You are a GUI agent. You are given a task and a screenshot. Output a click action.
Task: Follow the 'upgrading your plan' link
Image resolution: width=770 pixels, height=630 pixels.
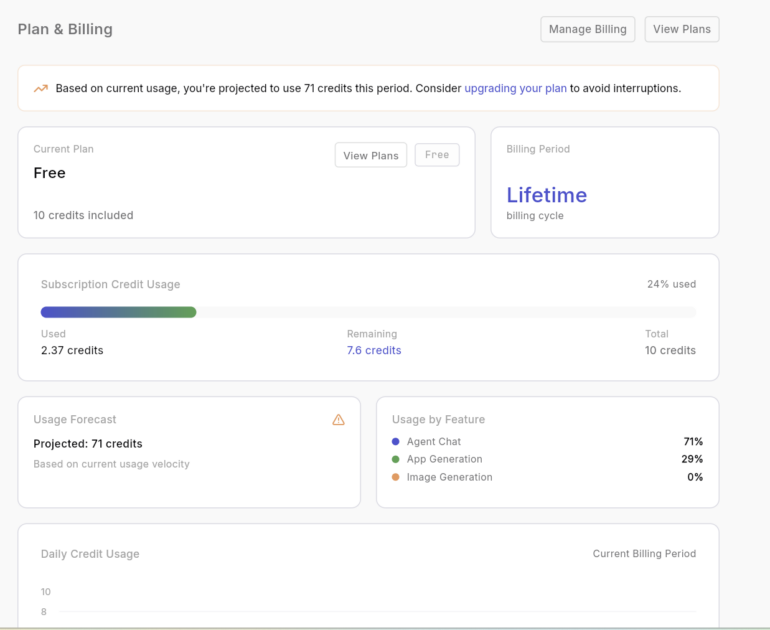click(515, 88)
